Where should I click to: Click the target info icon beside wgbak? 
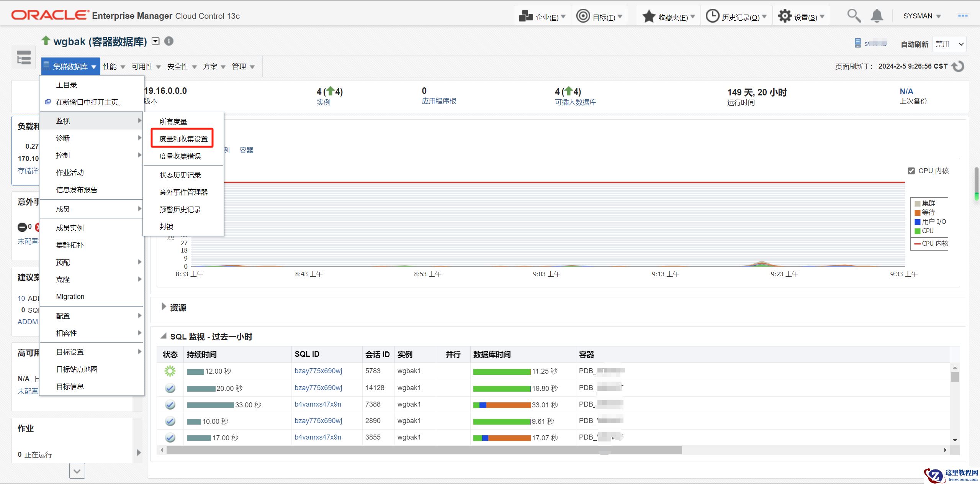pyautogui.click(x=169, y=41)
